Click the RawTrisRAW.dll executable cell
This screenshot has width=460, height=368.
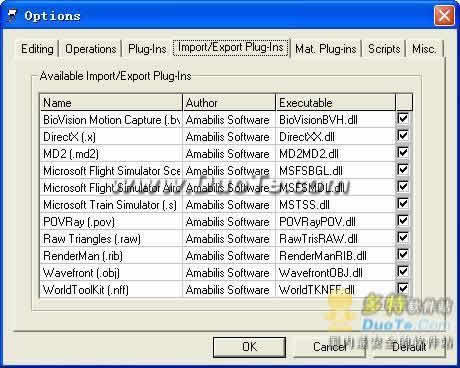tap(335, 239)
